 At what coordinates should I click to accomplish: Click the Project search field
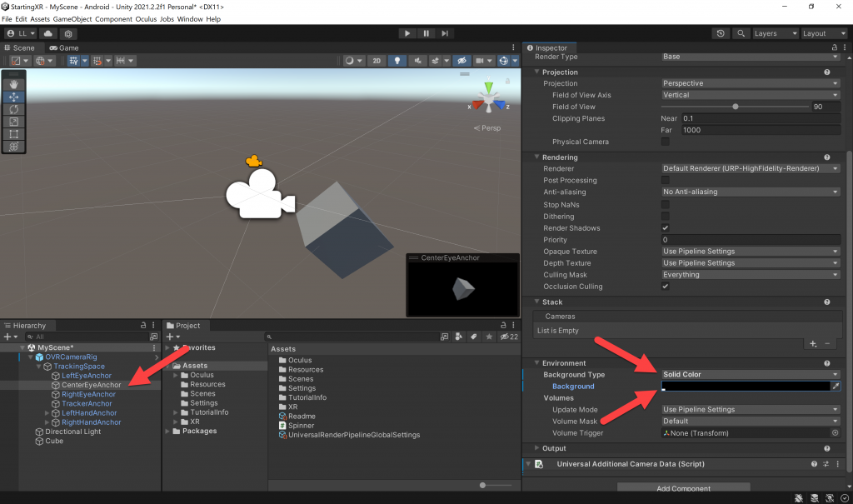coord(352,337)
